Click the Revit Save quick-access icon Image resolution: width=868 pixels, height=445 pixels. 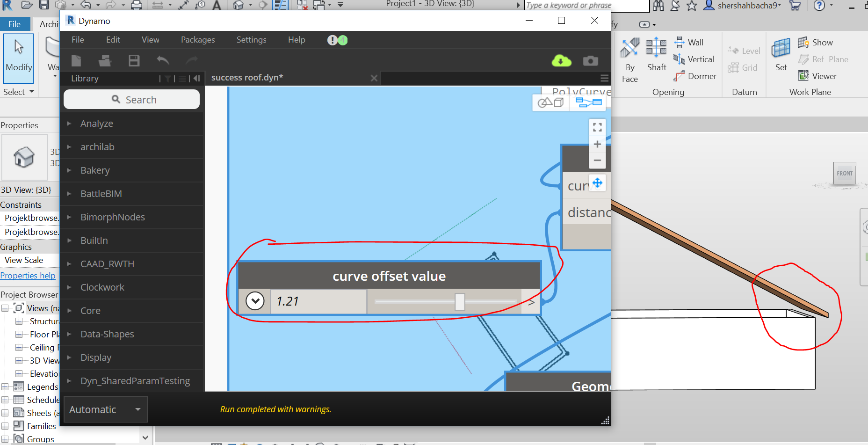44,5
